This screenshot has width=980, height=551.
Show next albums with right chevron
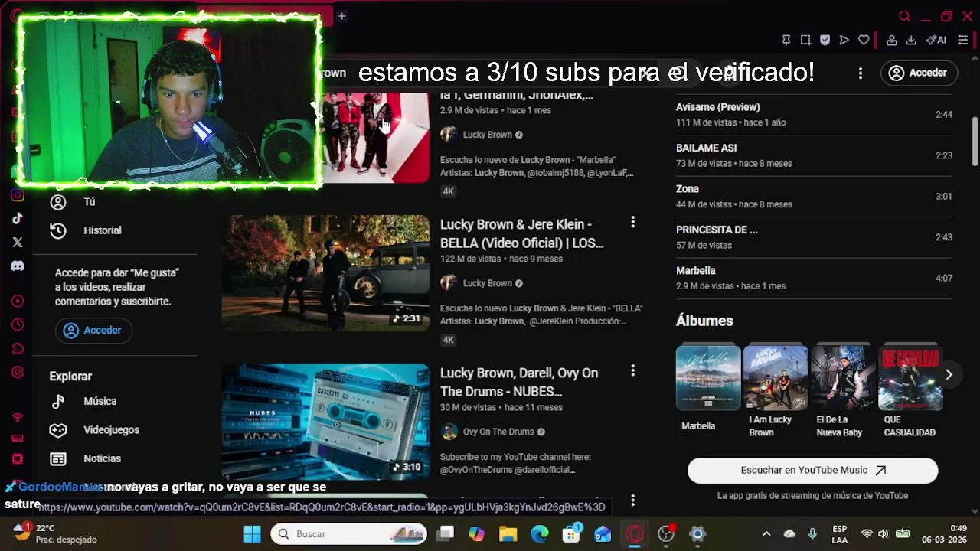(949, 374)
